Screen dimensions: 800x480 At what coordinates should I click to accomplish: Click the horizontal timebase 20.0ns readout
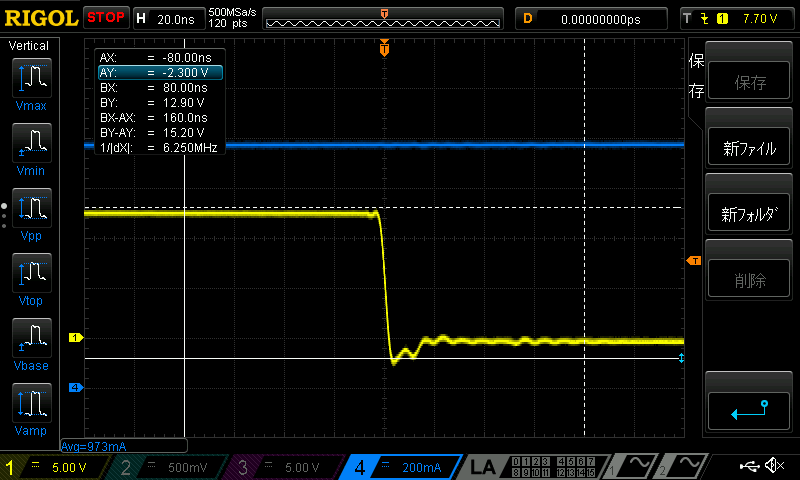[x=169, y=19]
